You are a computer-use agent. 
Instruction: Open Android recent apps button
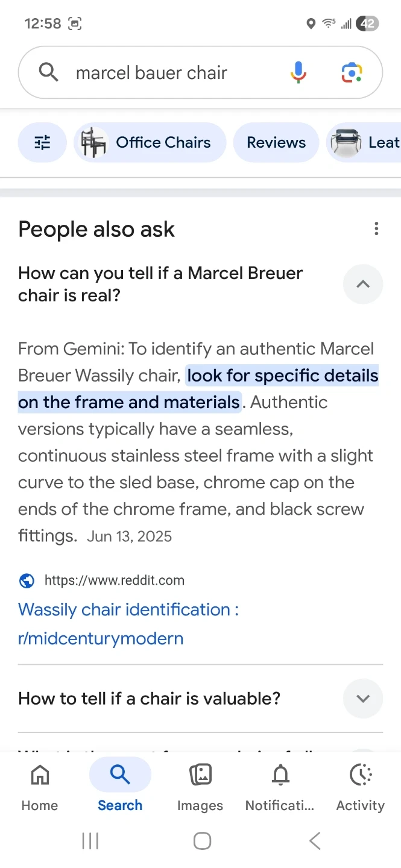pyautogui.click(x=90, y=841)
